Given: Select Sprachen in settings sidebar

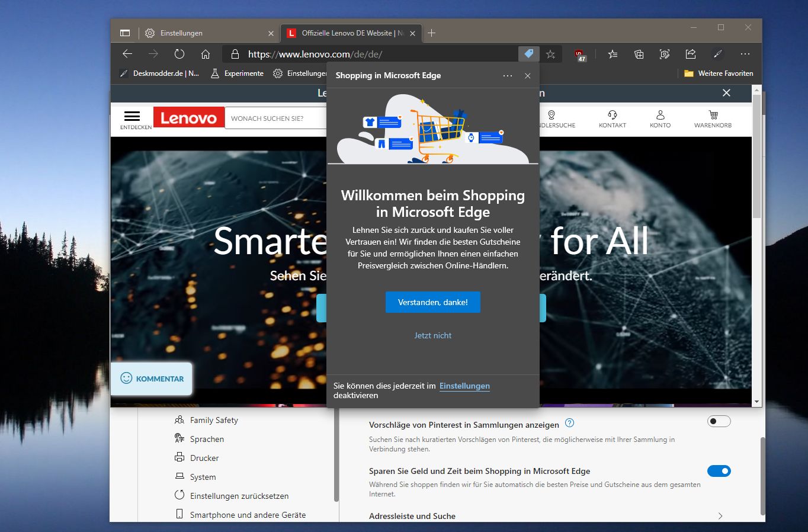Looking at the screenshot, I should coord(200,439).
